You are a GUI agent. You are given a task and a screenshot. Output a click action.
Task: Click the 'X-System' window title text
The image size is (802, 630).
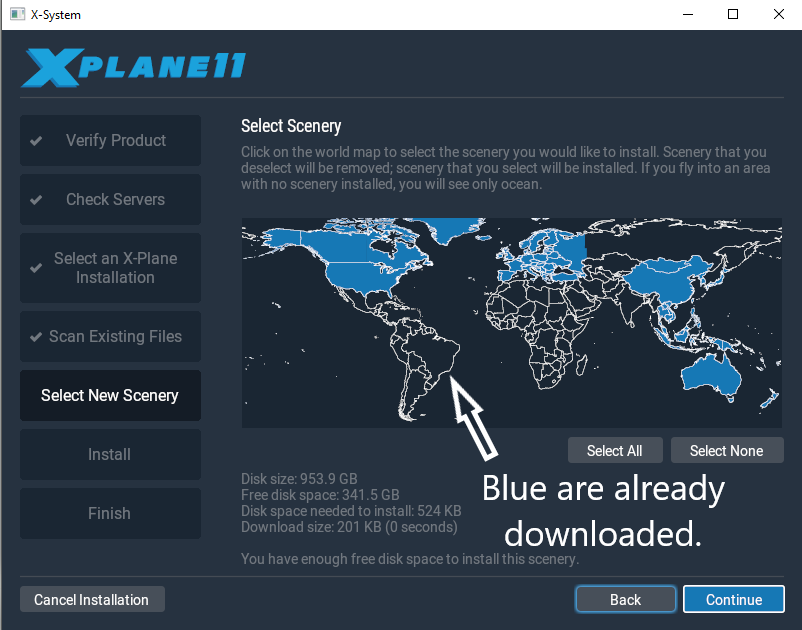(56, 15)
